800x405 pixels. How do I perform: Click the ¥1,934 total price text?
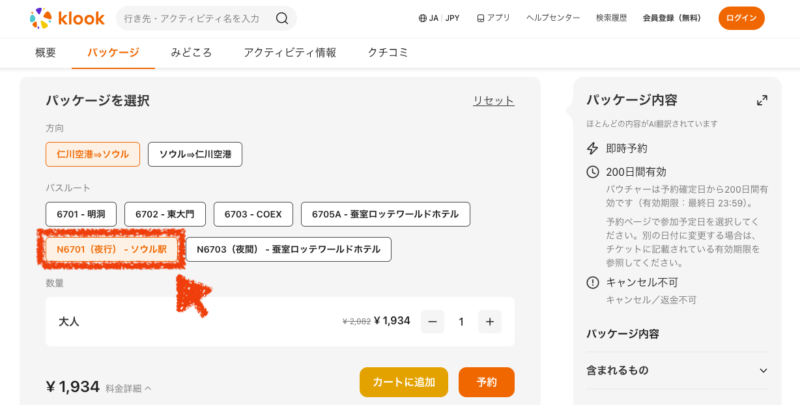click(x=72, y=387)
